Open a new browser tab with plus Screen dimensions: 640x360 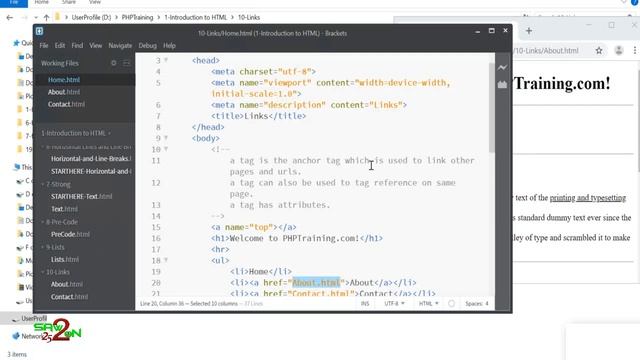coord(529,31)
